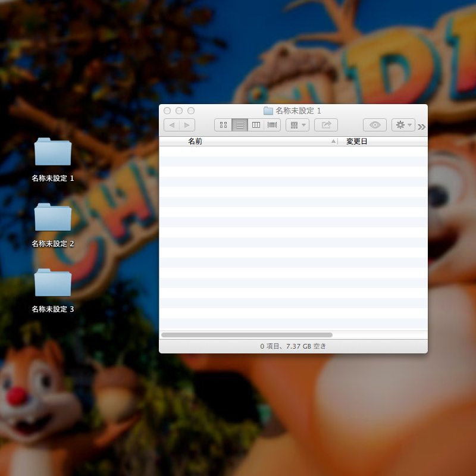The height and width of the screenshot is (476, 476).
Task: Click the folder proxy icon in title bar
Action: (x=268, y=111)
